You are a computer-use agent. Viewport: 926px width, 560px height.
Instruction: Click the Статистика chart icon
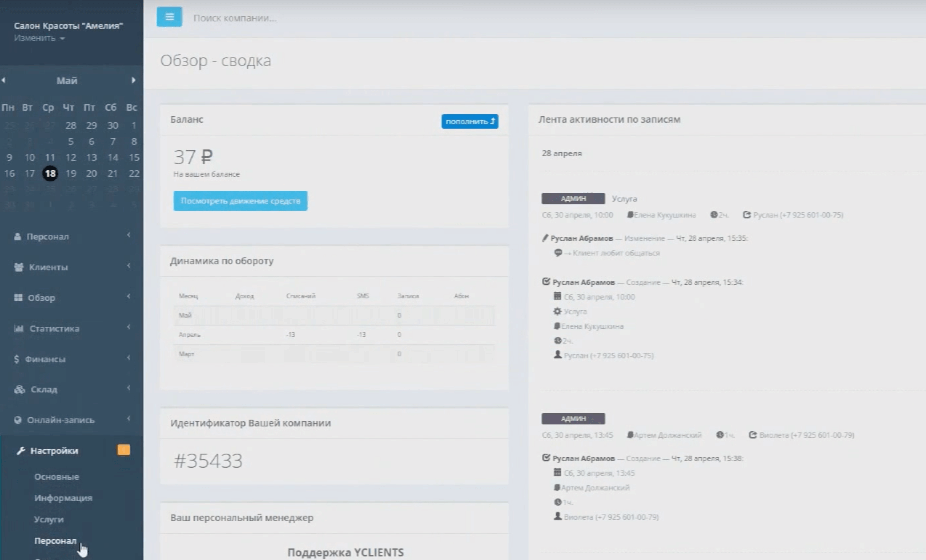[x=19, y=329]
